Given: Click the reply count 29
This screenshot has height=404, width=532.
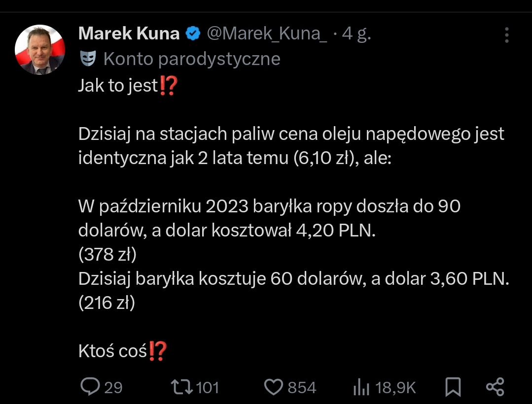Looking at the screenshot, I should tap(113, 387).
